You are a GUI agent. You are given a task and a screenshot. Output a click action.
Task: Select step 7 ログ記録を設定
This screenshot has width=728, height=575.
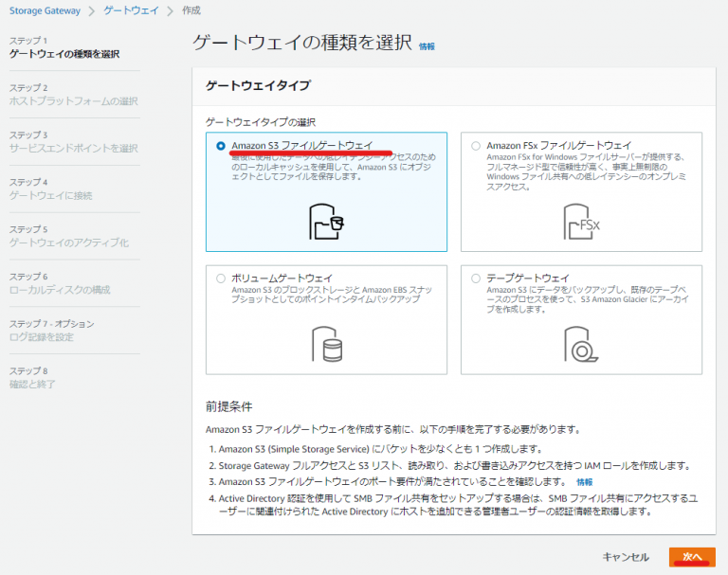click(42, 337)
